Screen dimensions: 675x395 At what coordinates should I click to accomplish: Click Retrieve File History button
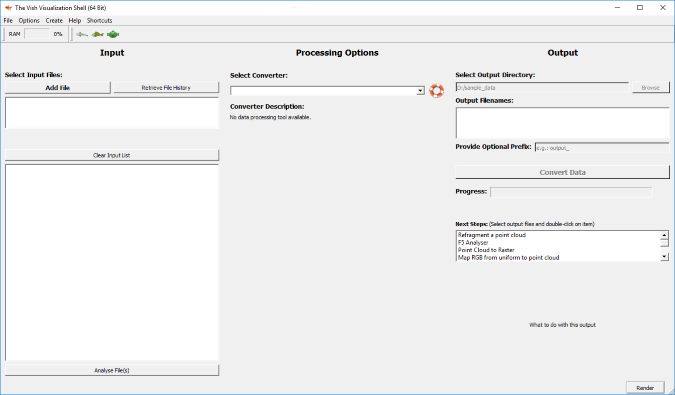(x=166, y=87)
